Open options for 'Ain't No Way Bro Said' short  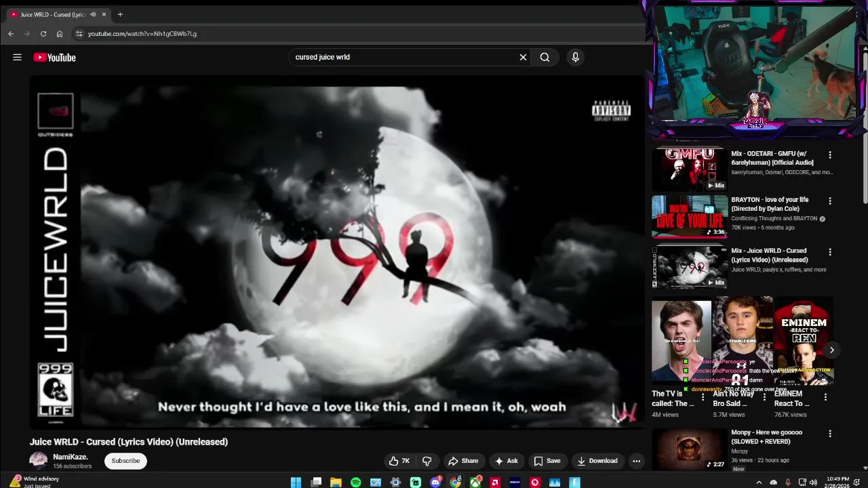(764, 397)
